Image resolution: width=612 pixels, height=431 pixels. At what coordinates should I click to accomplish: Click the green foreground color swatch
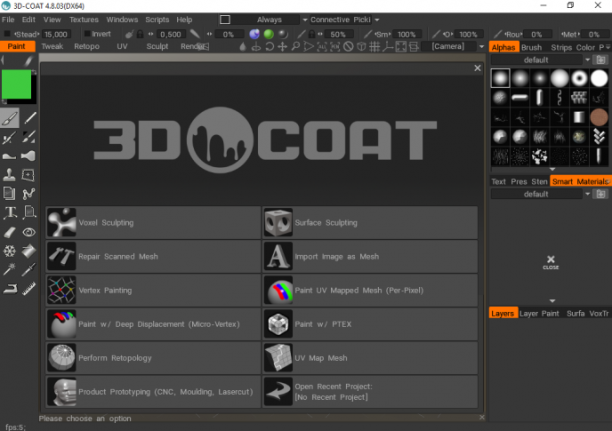point(16,84)
